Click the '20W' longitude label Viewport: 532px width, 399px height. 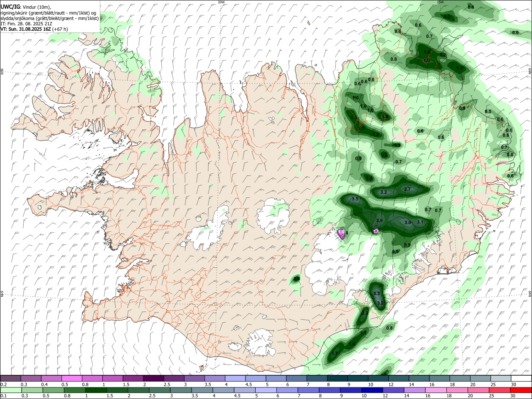[221, 2]
